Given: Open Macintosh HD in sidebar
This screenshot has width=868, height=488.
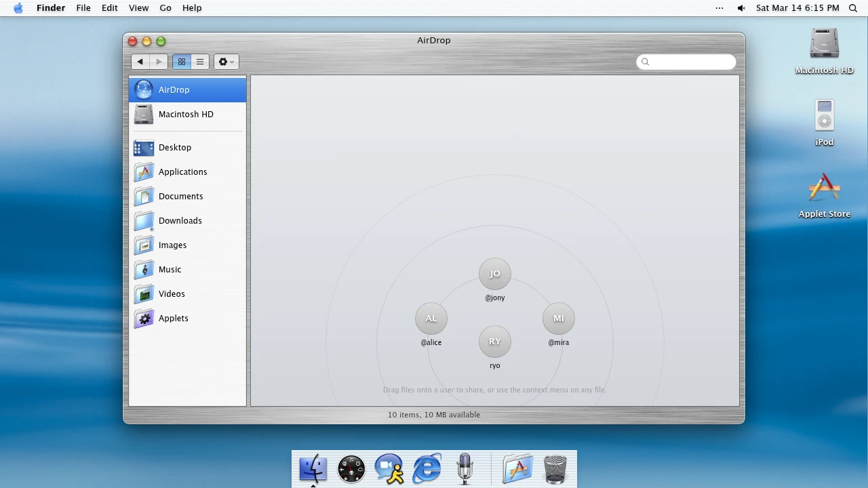Looking at the screenshot, I should (x=187, y=114).
